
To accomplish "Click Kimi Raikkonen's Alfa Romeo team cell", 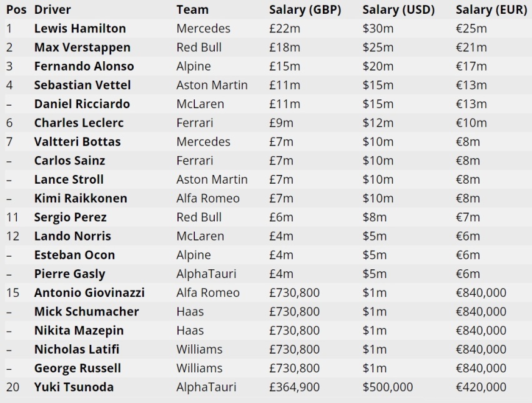I will pyautogui.click(x=208, y=198).
